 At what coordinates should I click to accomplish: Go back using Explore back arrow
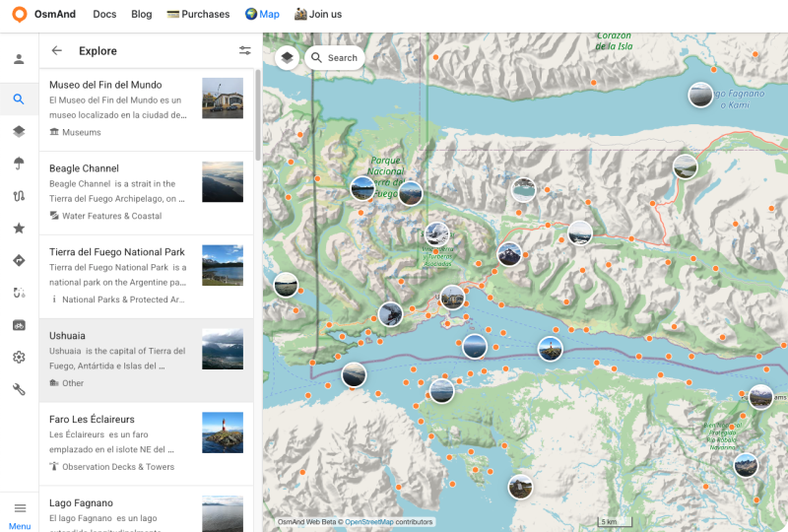(x=57, y=50)
